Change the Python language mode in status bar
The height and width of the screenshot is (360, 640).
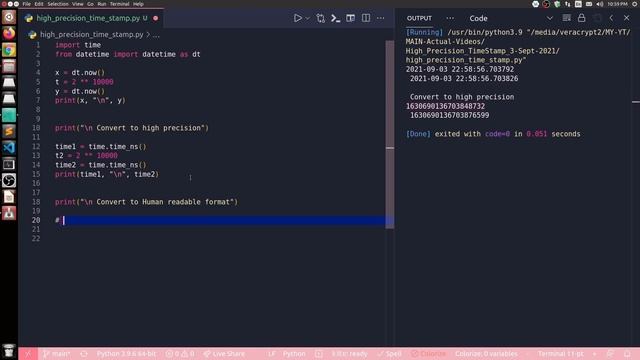coord(294,354)
